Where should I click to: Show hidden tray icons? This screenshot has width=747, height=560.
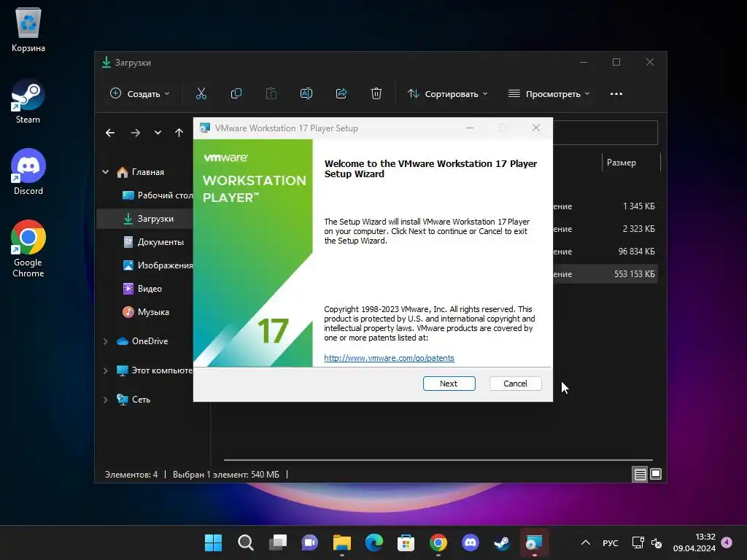[x=586, y=542]
